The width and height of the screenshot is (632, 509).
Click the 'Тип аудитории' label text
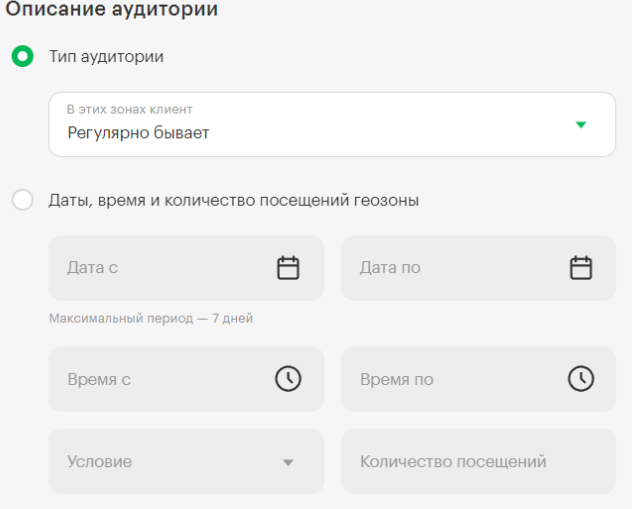106,57
